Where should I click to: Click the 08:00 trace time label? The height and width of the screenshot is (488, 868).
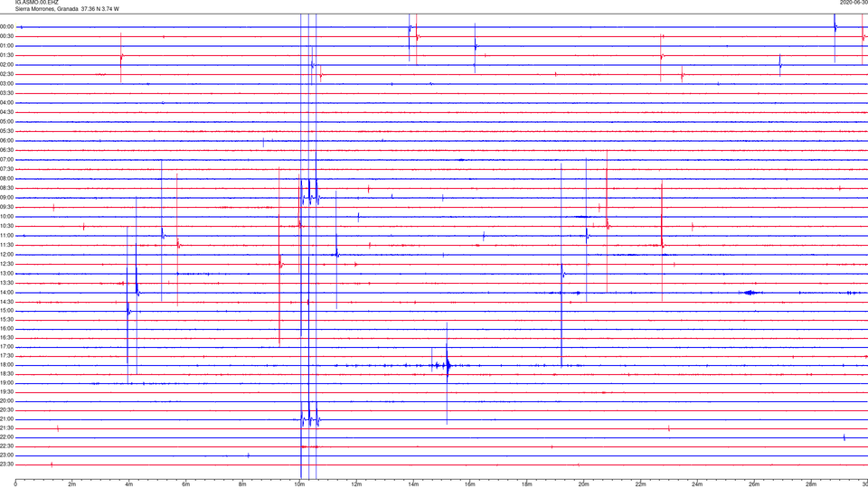click(6, 179)
